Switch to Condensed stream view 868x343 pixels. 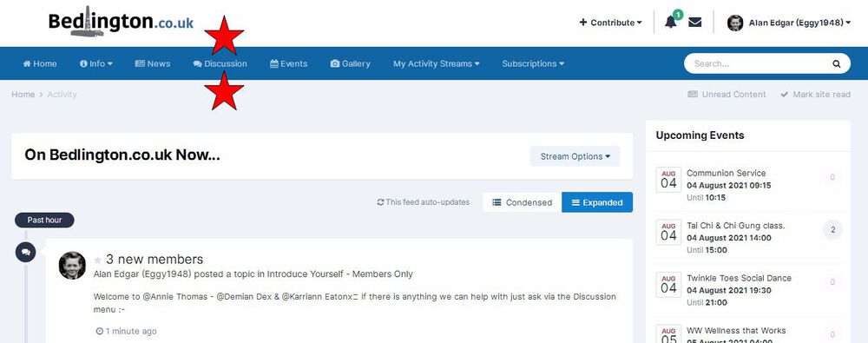tap(522, 202)
